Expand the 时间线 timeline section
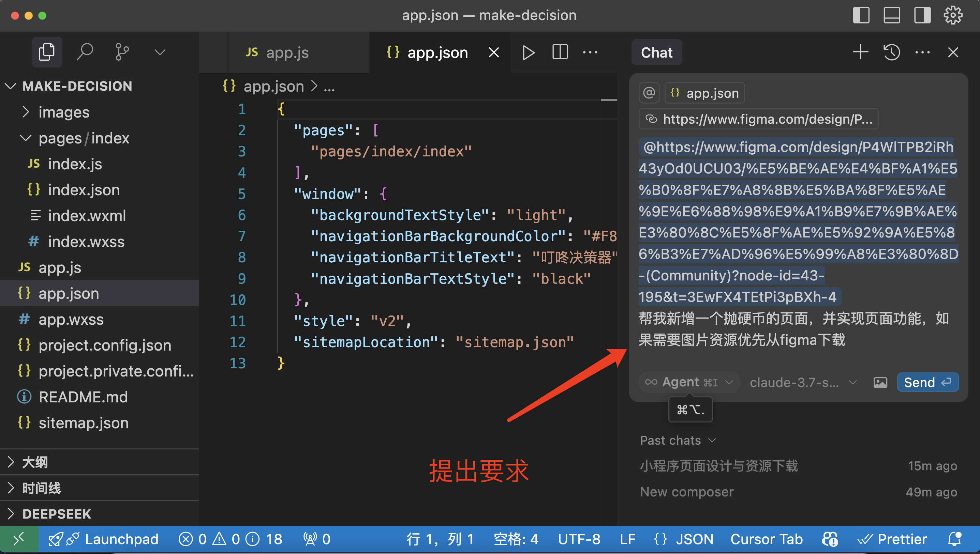This screenshot has height=554, width=980. [100, 488]
